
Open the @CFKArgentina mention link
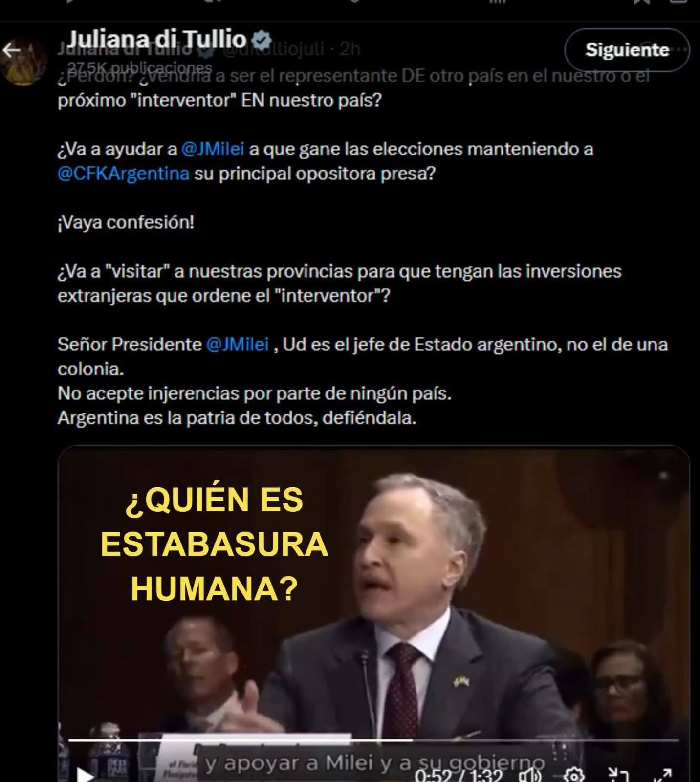pos(123,174)
